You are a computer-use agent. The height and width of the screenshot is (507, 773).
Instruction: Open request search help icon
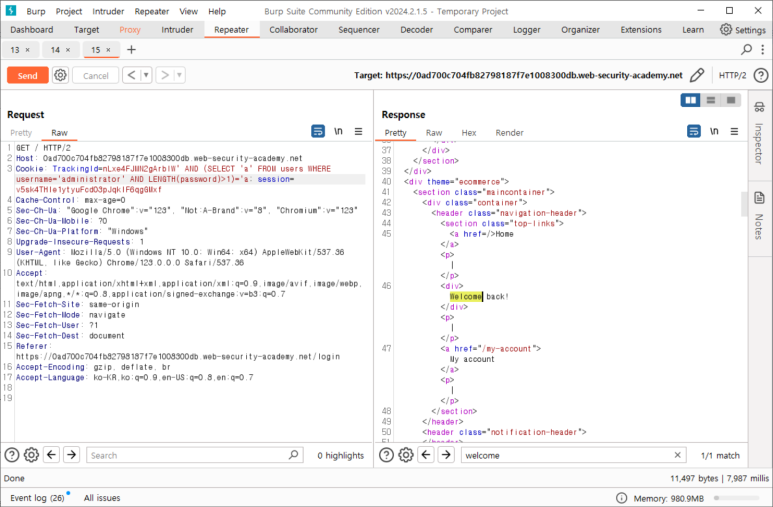(12, 455)
